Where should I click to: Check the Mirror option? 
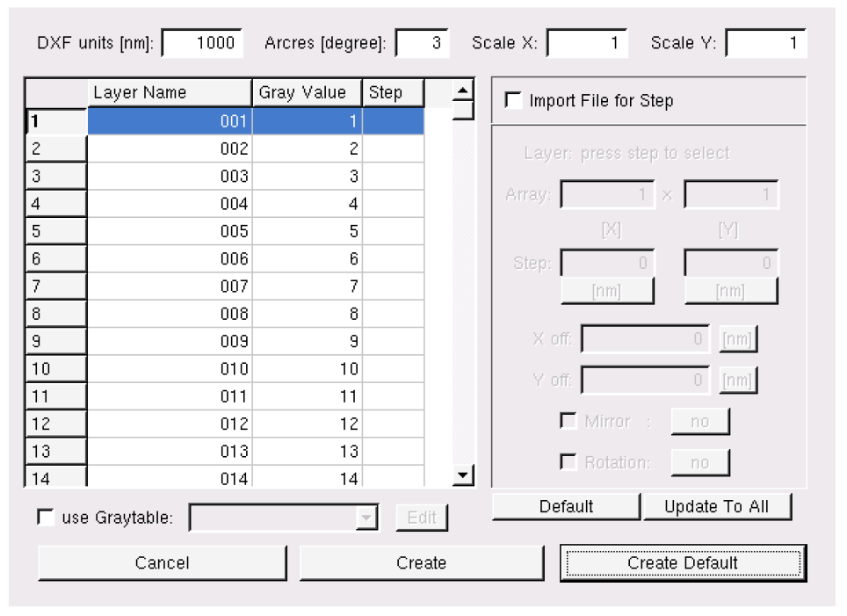(x=568, y=421)
